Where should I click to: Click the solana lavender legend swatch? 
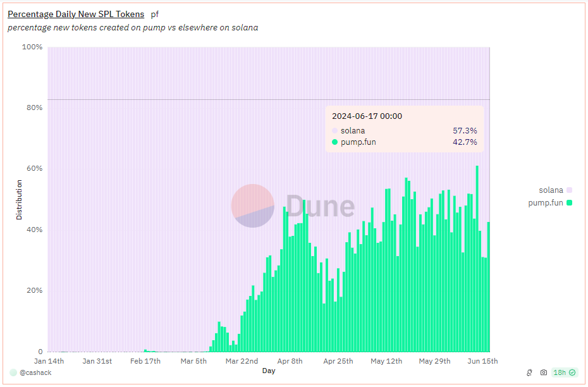coord(569,190)
